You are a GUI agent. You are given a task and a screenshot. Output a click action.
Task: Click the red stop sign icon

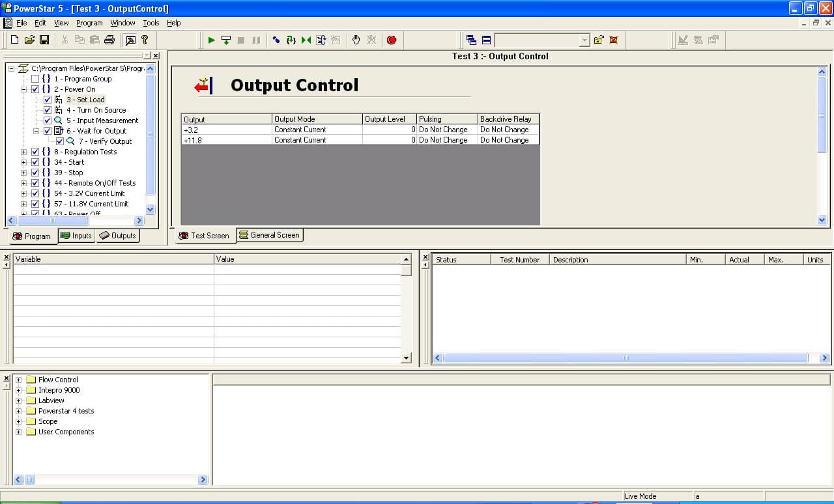[x=392, y=40]
